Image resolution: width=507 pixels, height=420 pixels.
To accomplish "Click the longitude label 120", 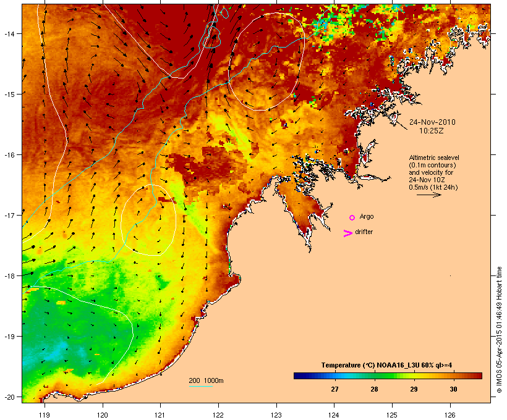I will [x=103, y=415].
